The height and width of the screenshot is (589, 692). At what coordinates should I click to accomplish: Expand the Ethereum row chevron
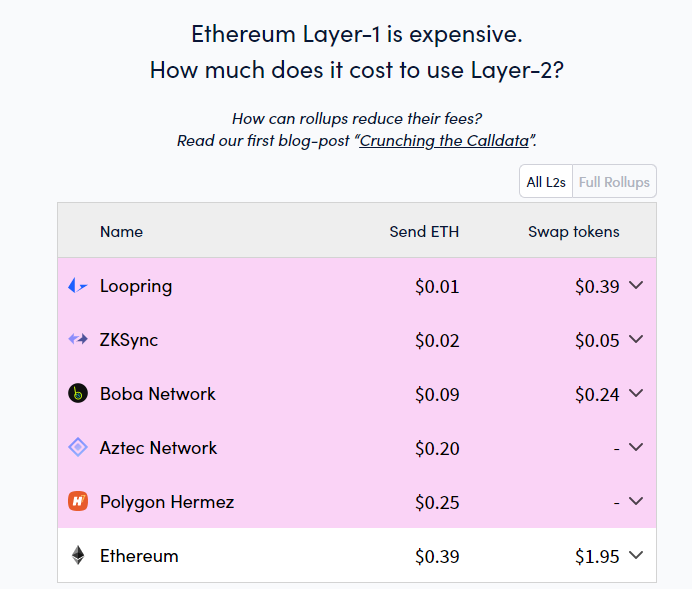pos(636,555)
